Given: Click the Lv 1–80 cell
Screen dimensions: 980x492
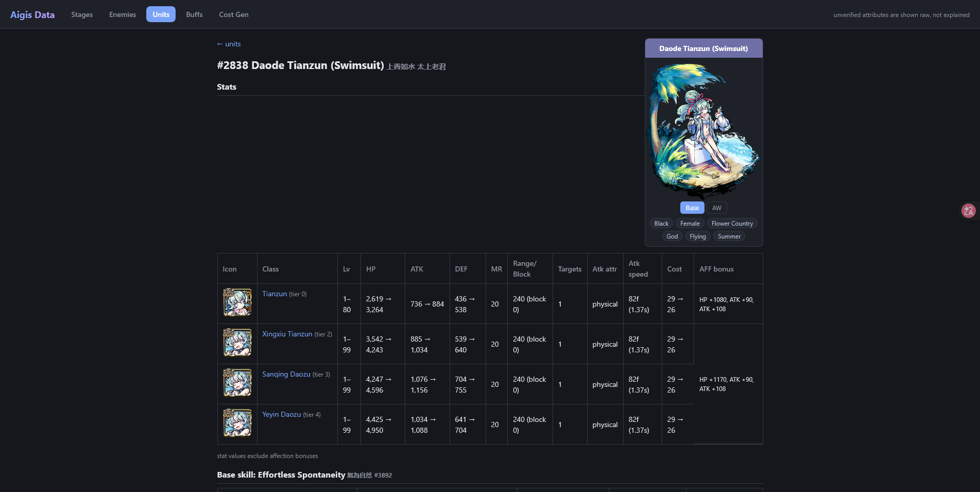Looking at the screenshot, I should click(x=349, y=304).
